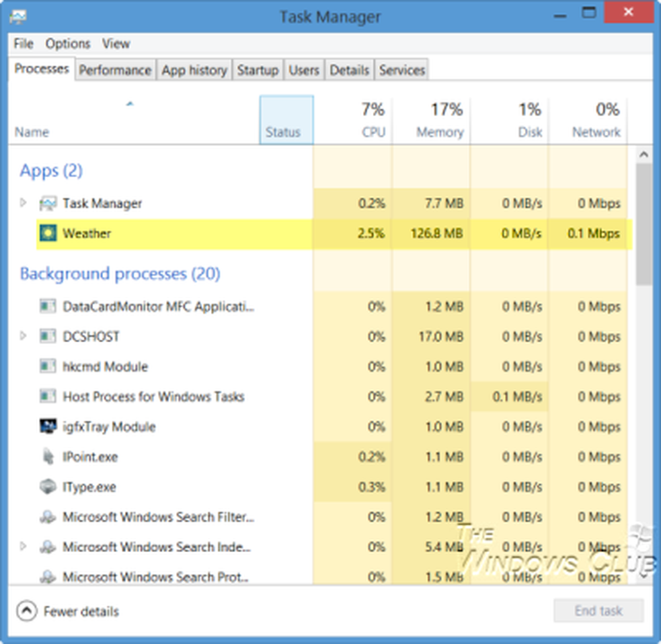Click the IType.exe keyboard icon

(x=48, y=487)
